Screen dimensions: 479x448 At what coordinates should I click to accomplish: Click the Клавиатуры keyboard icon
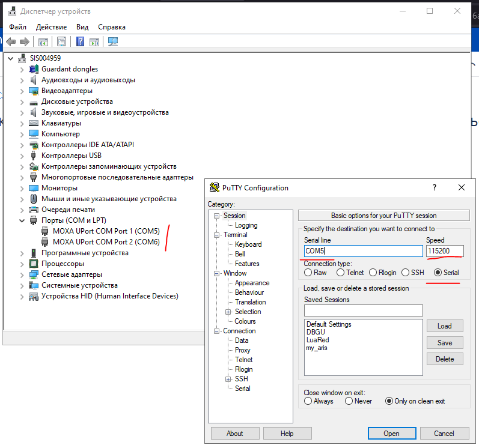pyautogui.click(x=33, y=123)
